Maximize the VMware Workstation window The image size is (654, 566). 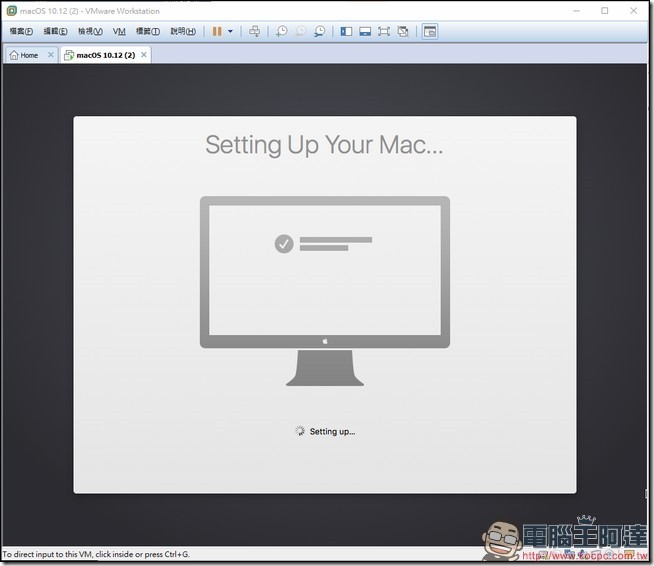point(605,11)
